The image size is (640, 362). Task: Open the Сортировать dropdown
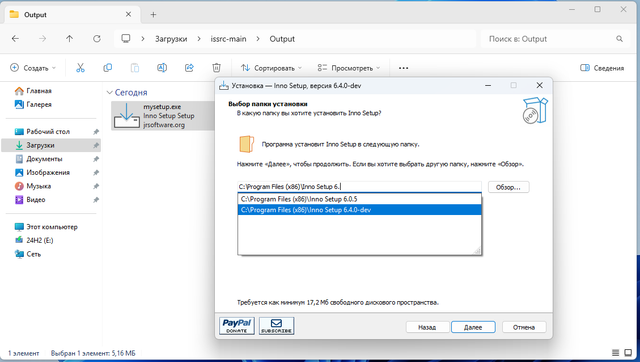[x=271, y=68]
